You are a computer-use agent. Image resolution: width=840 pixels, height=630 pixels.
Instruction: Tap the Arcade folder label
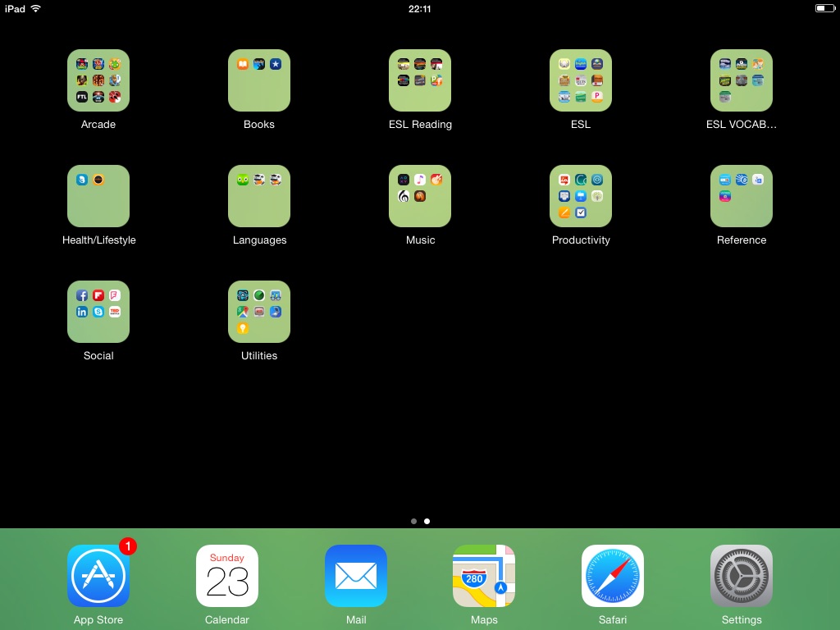(x=98, y=125)
